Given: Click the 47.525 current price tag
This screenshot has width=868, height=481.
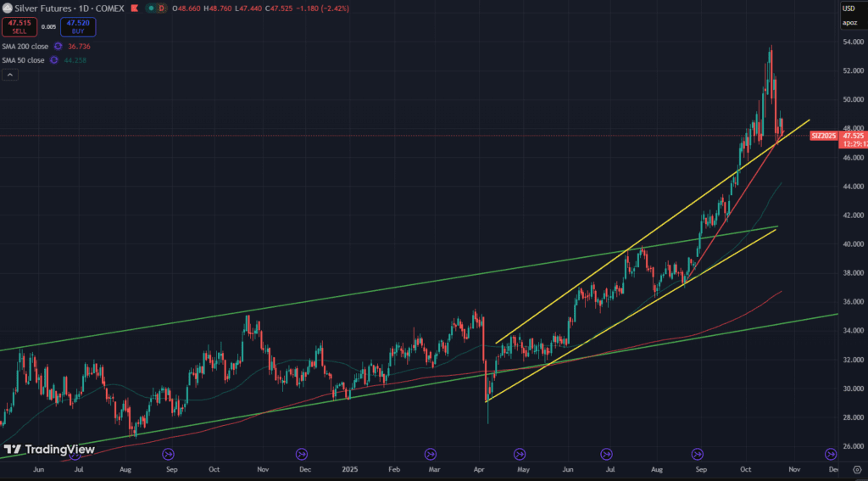Looking at the screenshot, I should (853, 136).
